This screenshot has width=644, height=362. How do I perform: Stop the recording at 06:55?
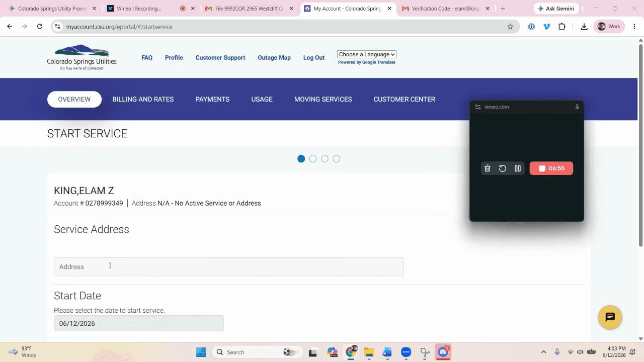tap(551, 168)
